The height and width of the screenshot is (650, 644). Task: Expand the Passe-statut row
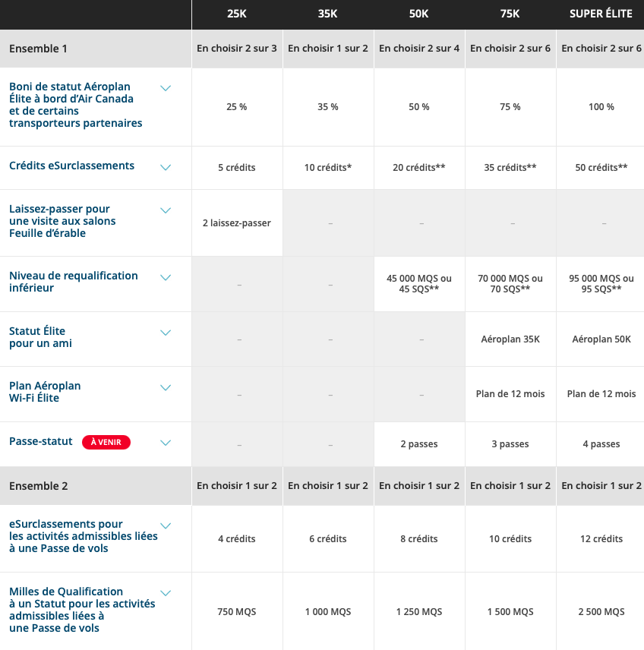166,443
